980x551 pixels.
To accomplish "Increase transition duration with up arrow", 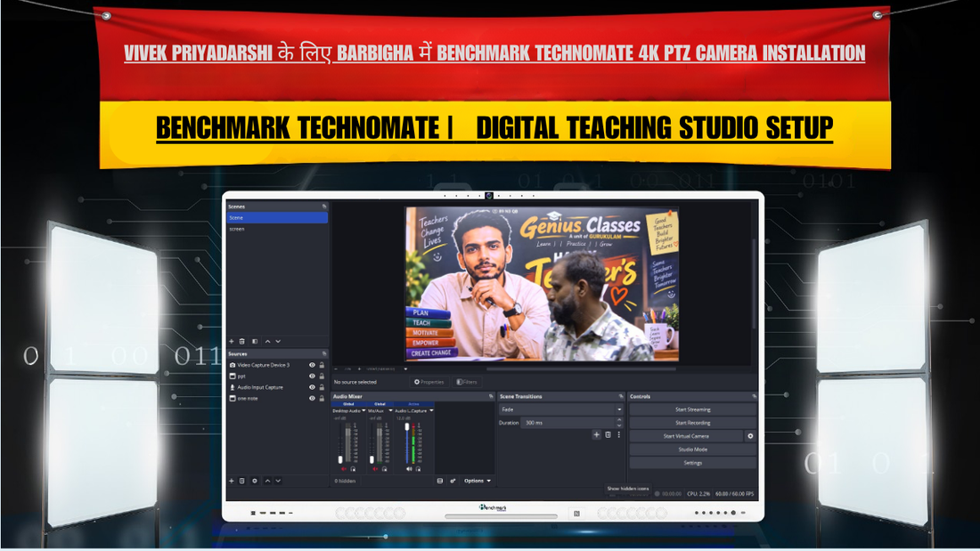I will pos(619,420).
